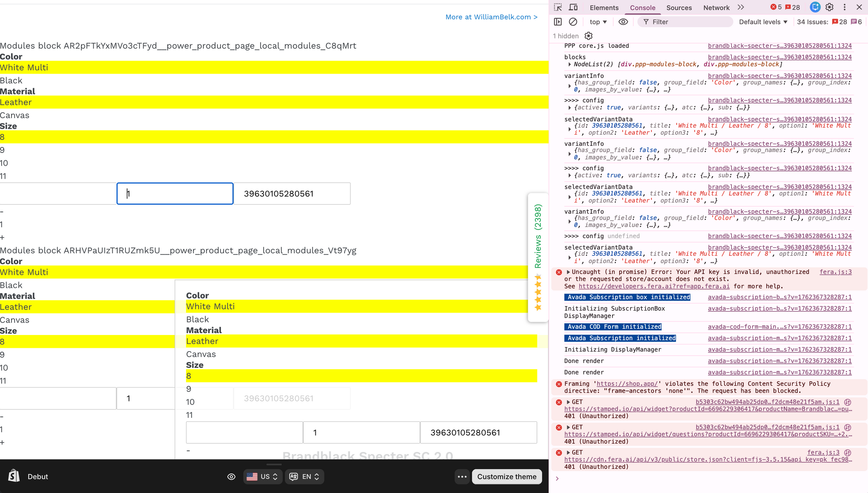Click Shopify bag logo in preview bar

[x=14, y=476]
